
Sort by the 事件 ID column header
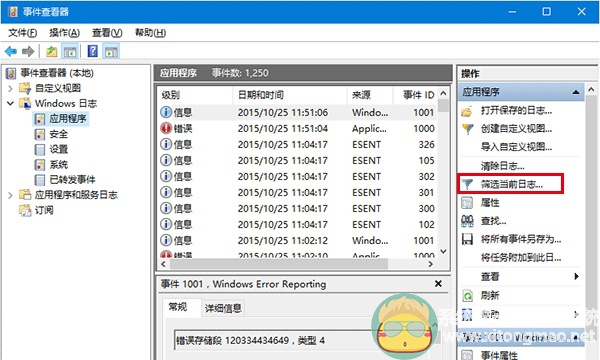[415, 95]
